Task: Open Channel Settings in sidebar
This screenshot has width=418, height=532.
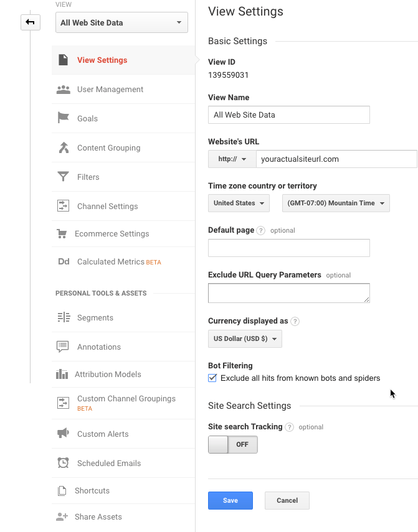Action: coord(107,207)
